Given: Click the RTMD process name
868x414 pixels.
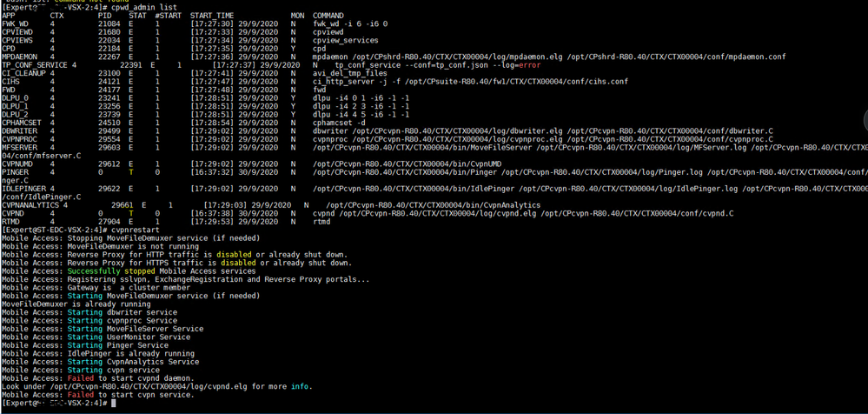Looking at the screenshot, I should pyautogui.click(x=10, y=222).
